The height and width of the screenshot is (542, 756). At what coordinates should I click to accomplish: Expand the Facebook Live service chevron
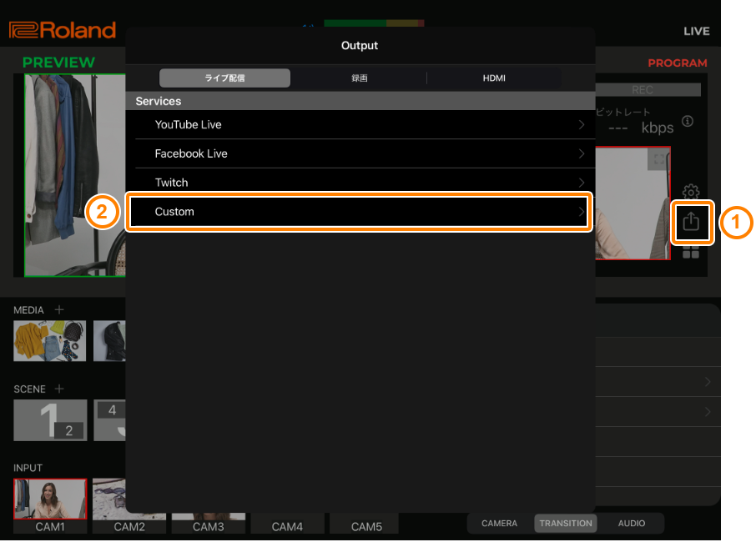tap(582, 153)
